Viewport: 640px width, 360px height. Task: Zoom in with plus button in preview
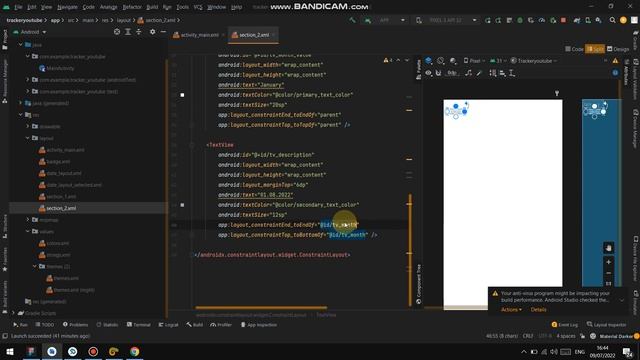(608, 262)
